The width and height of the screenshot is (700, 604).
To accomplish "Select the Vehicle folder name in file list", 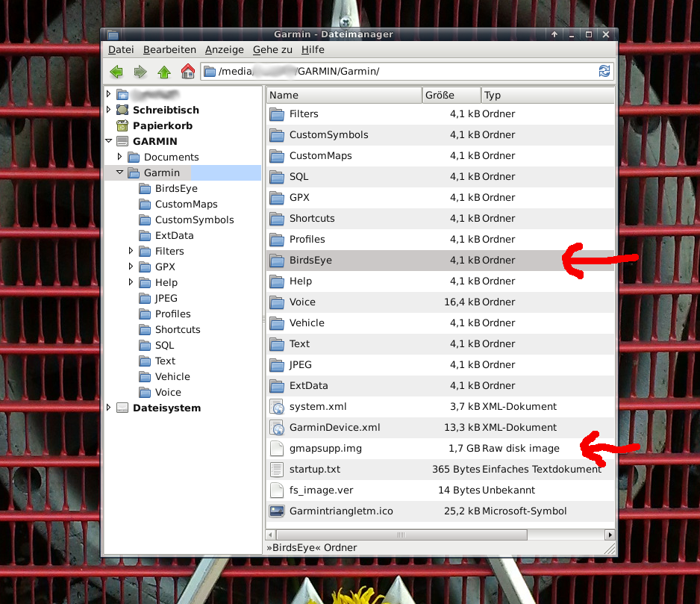I will pyautogui.click(x=307, y=323).
